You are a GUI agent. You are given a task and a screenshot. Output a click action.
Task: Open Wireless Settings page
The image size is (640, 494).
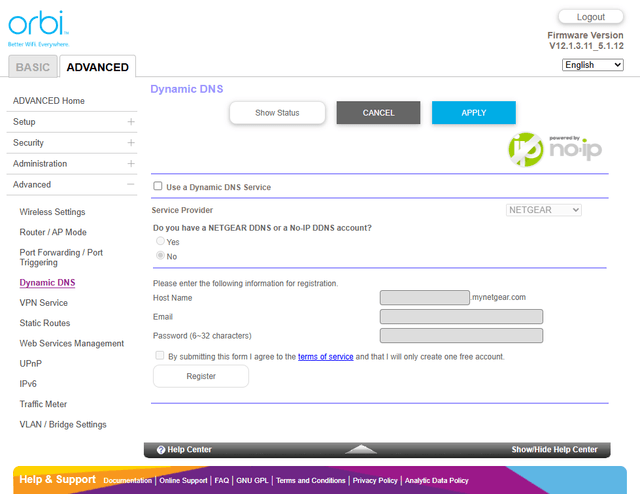tap(52, 212)
